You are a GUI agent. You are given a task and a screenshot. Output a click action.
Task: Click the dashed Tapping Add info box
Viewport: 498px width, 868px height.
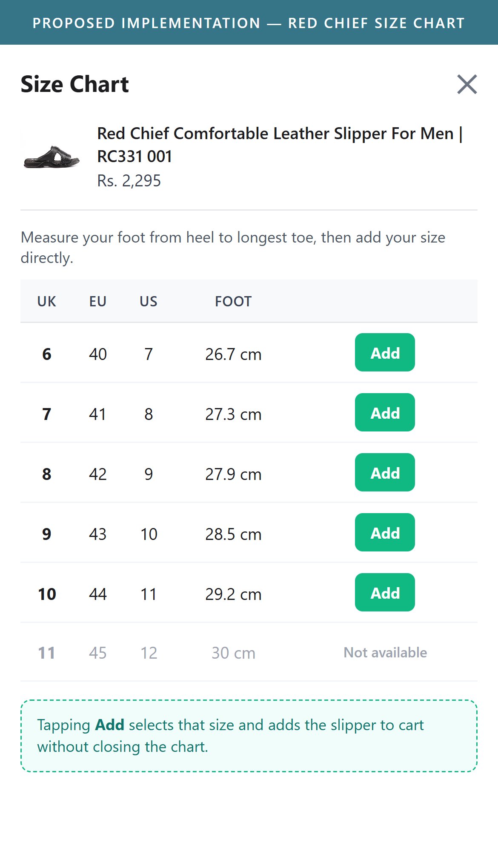[x=249, y=736]
